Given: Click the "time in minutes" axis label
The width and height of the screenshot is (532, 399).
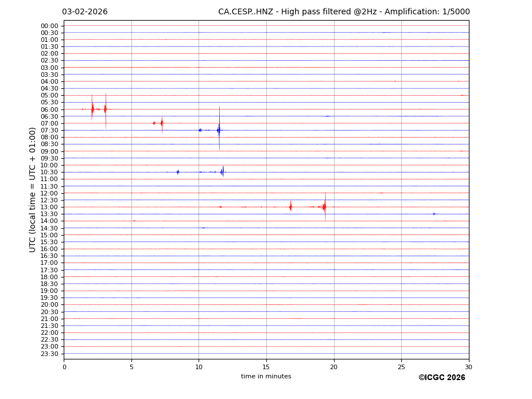Looking at the screenshot, I should point(266,376).
